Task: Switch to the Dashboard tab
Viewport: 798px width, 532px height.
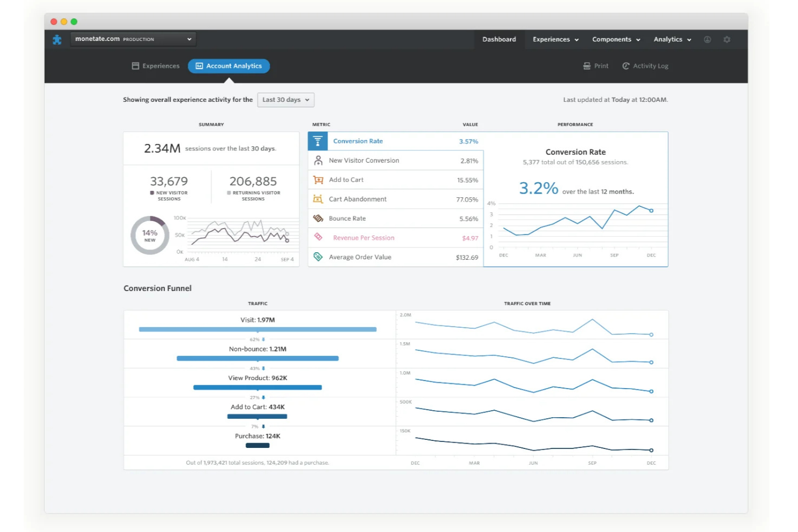Action: click(x=499, y=39)
